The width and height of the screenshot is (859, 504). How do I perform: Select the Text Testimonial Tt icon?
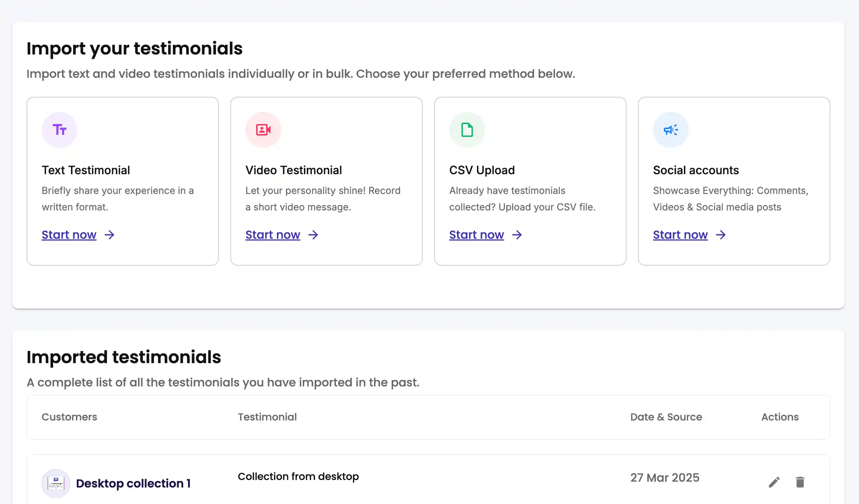point(60,130)
